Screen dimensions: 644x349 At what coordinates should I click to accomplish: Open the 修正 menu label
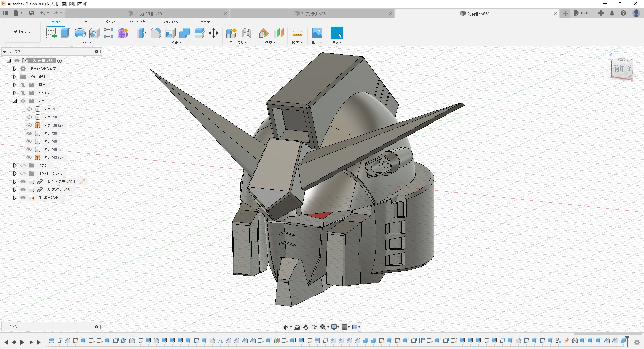[x=176, y=43]
